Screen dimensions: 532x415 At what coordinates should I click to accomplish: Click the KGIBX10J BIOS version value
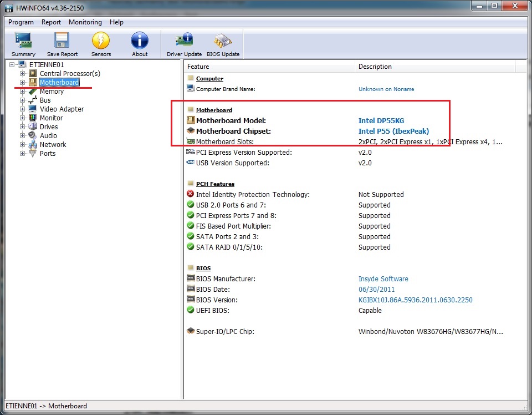click(x=415, y=300)
